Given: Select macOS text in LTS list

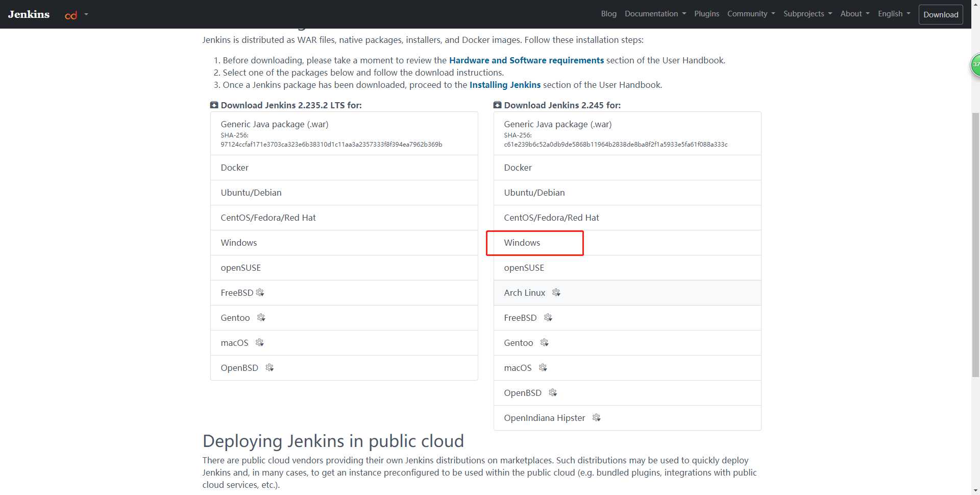Looking at the screenshot, I should [x=234, y=343].
